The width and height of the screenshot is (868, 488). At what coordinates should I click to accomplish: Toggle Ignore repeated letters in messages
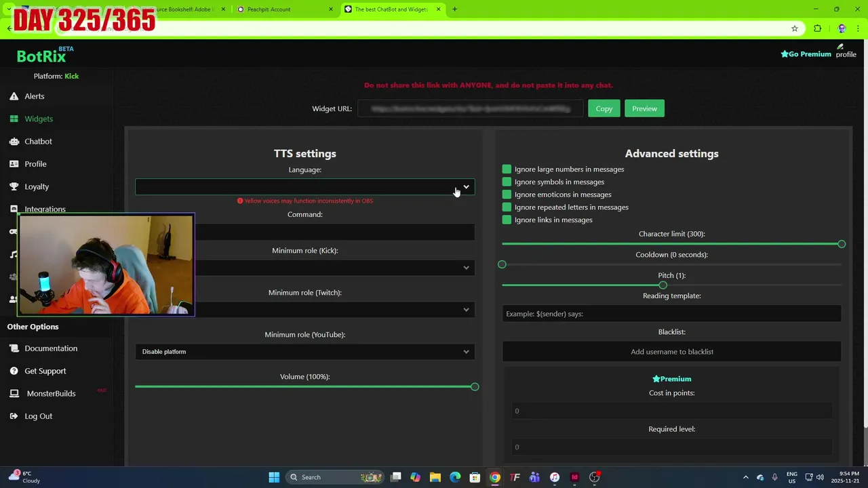507,207
